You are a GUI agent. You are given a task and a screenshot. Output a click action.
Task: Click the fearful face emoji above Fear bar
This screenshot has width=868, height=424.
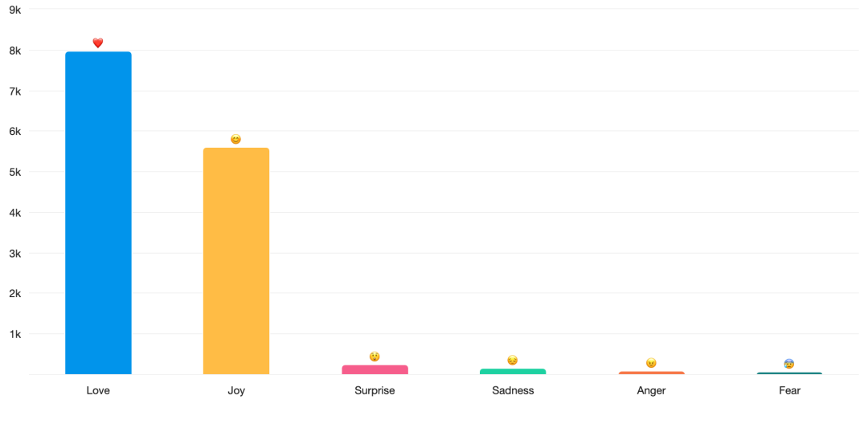[x=789, y=364]
